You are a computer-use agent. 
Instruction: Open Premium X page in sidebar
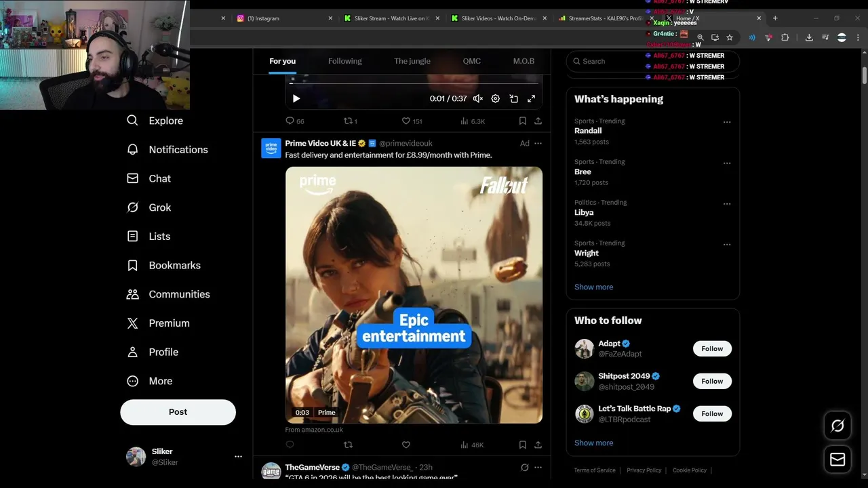(x=158, y=323)
